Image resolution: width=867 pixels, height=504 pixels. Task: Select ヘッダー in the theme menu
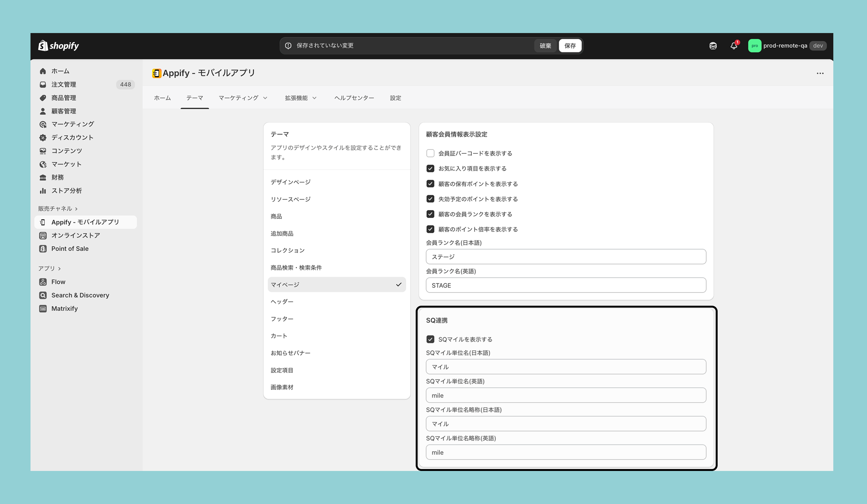(x=282, y=301)
